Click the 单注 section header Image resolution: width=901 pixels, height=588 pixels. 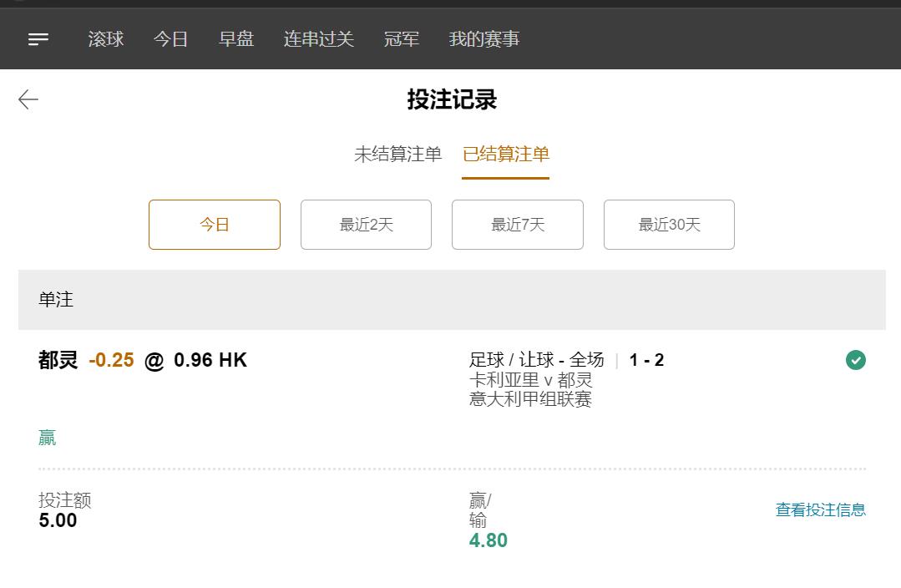point(56,300)
